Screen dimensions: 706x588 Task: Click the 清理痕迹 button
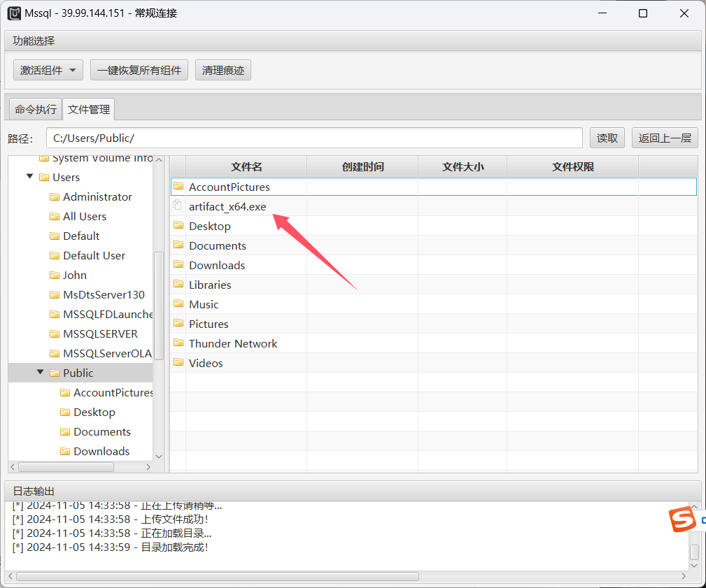click(x=223, y=70)
